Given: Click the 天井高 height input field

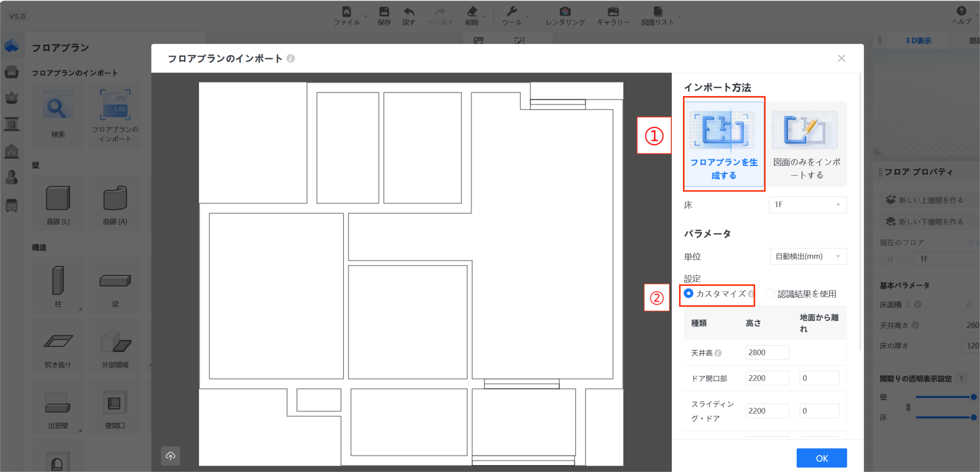Looking at the screenshot, I should coord(767,353).
